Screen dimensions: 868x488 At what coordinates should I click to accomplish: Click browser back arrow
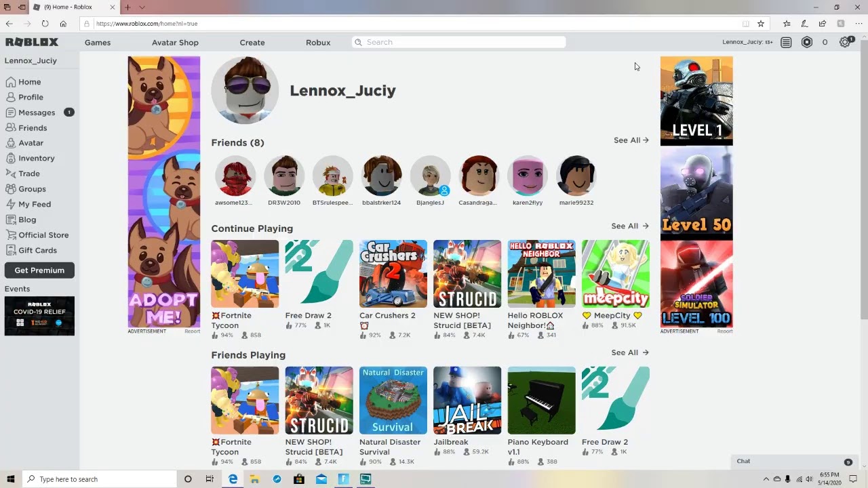[9, 24]
